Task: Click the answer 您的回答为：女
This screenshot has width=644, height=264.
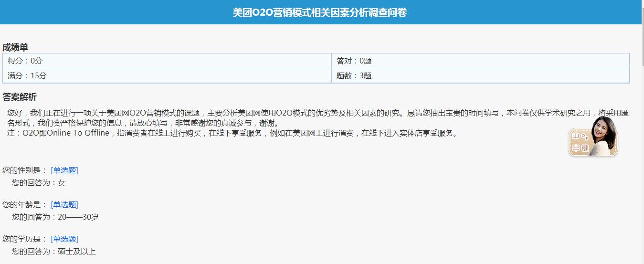Action: [x=39, y=182]
